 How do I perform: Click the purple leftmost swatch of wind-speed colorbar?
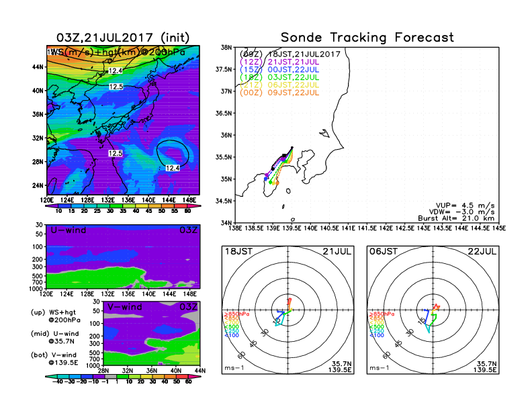click(51, 205)
